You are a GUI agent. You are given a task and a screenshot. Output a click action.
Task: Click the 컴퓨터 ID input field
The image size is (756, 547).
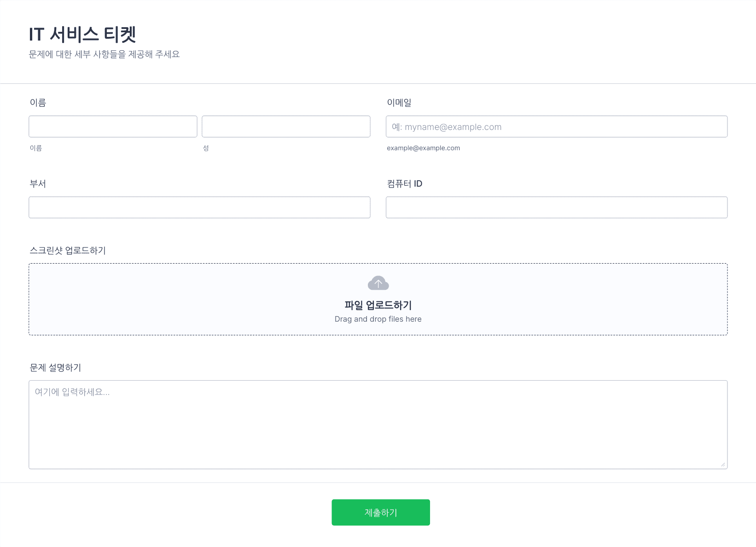[x=557, y=207]
